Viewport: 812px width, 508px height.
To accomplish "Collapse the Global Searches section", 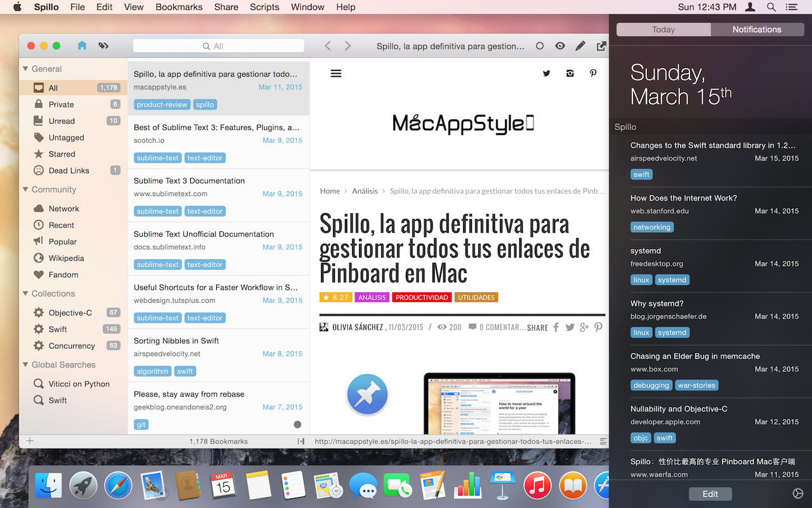I will click(25, 364).
